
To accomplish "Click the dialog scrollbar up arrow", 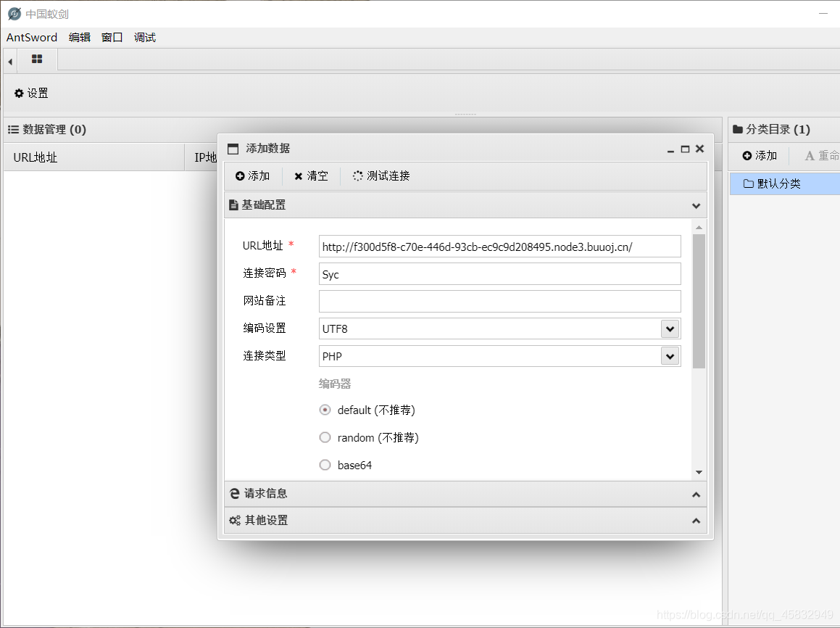I will 699,227.
